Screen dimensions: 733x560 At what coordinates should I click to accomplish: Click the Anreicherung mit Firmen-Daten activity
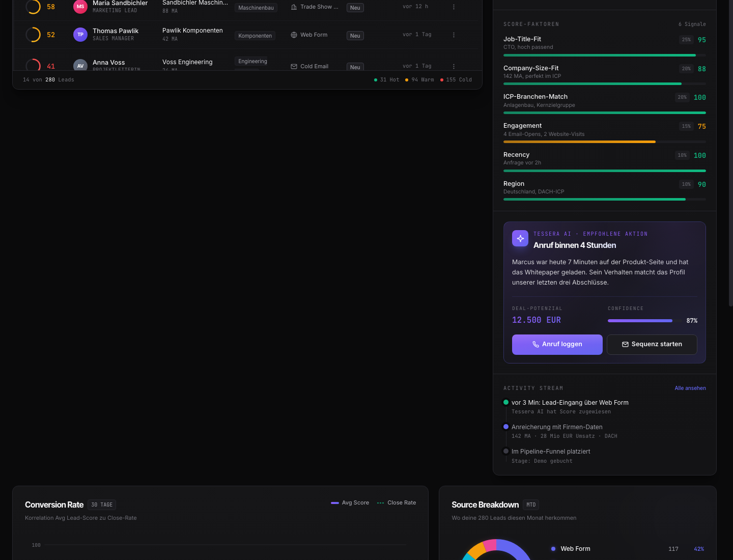point(557,427)
